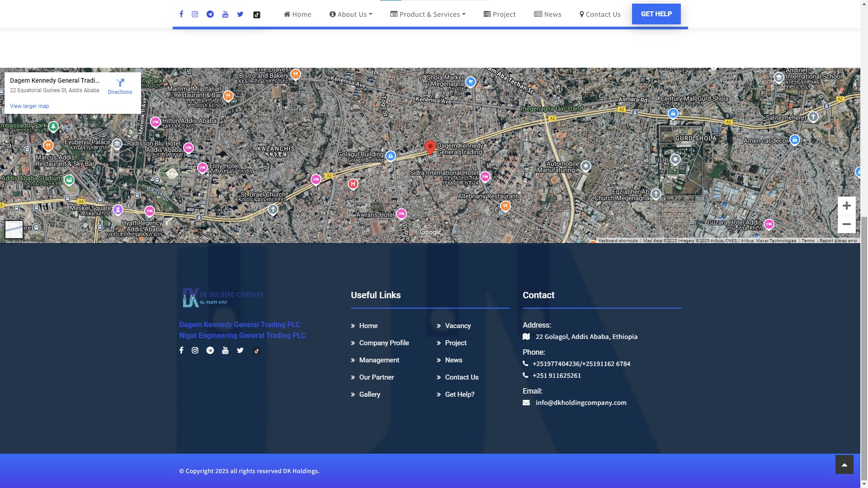Click the Twitter icon in footer
This screenshot has width=868, height=488.
240,350
